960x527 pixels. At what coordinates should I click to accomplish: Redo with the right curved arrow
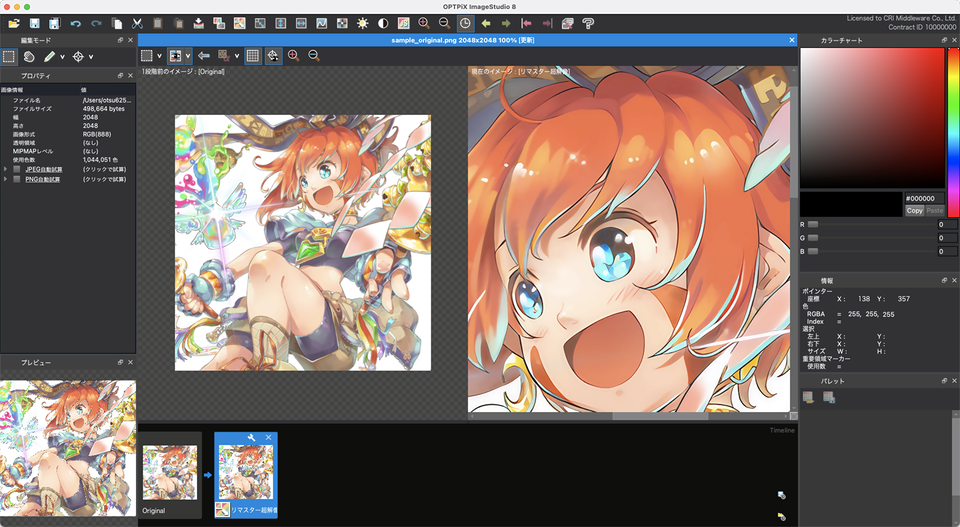(x=96, y=23)
